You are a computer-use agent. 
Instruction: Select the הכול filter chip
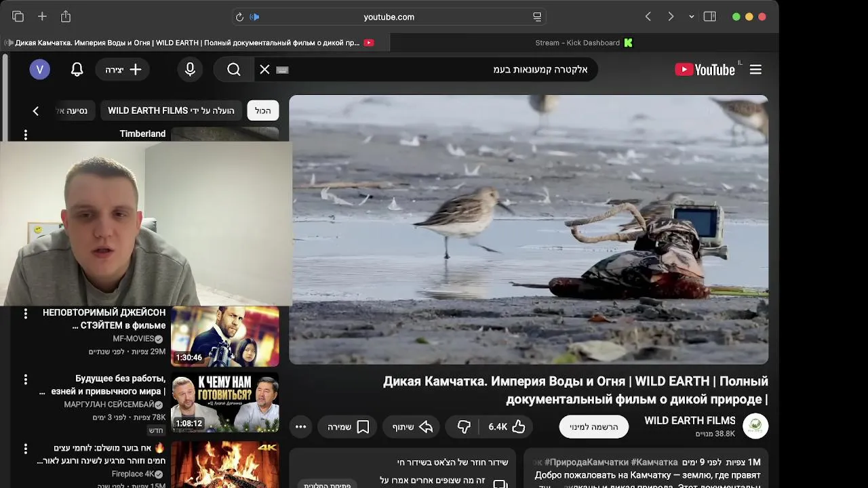263,110
